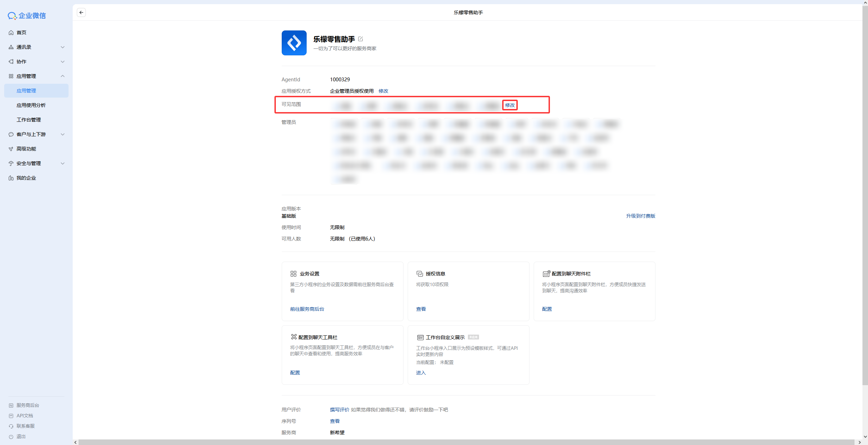Click the 联系客服 headset icon
The image size is (868, 445).
[11, 426]
